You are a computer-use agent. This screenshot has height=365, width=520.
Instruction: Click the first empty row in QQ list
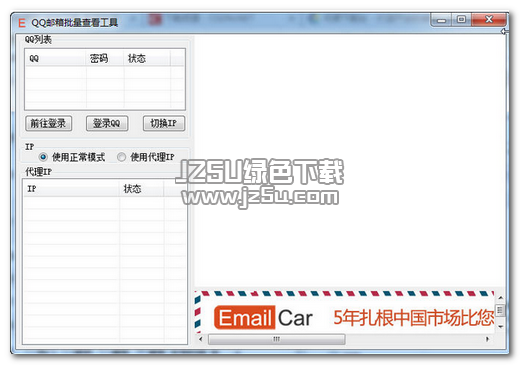[105, 72]
